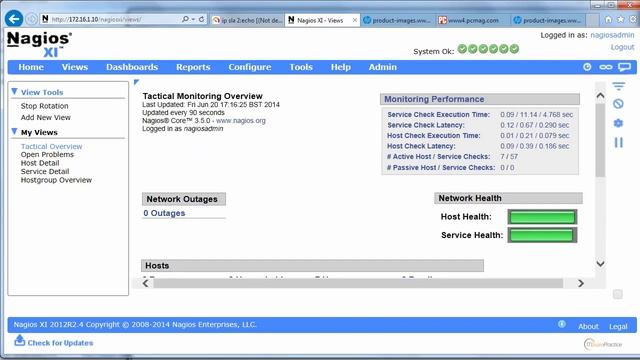Image resolution: width=640 pixels, height=360 pixels.
Task: Click the last System Ok green checkmark
Action: pos(514,49)
